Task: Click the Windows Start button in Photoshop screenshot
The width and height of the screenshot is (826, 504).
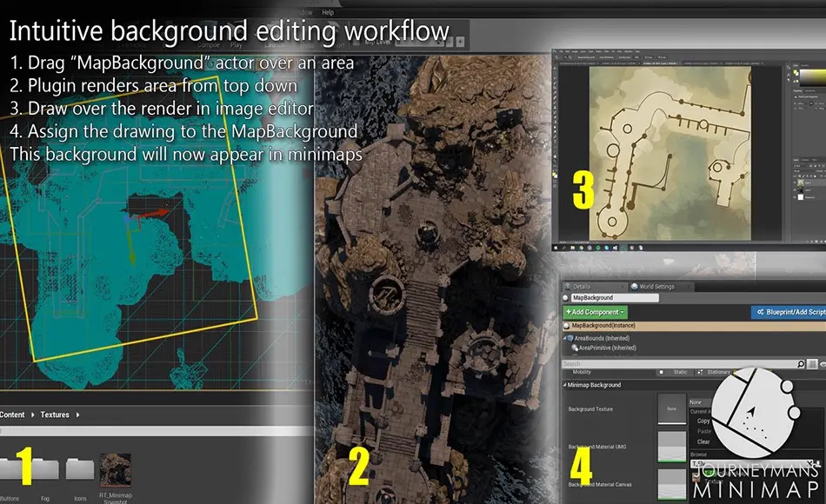Action: (556, 248)
